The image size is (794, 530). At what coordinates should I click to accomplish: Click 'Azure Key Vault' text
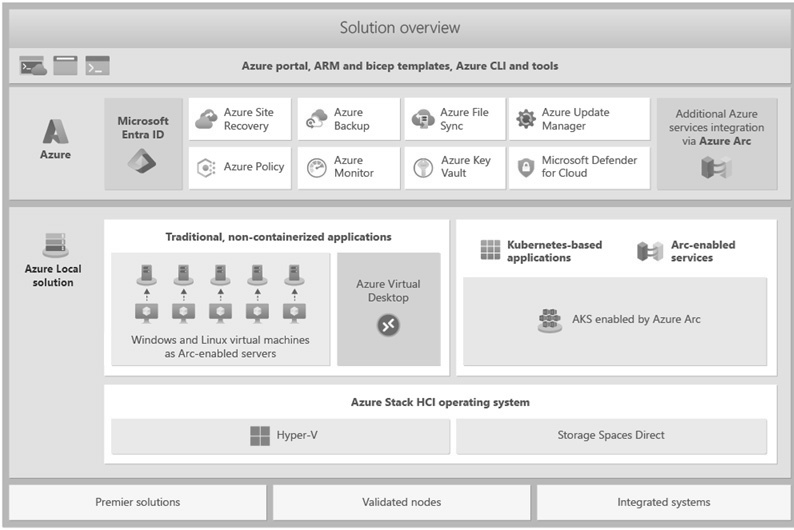click(x=465, y=167)
